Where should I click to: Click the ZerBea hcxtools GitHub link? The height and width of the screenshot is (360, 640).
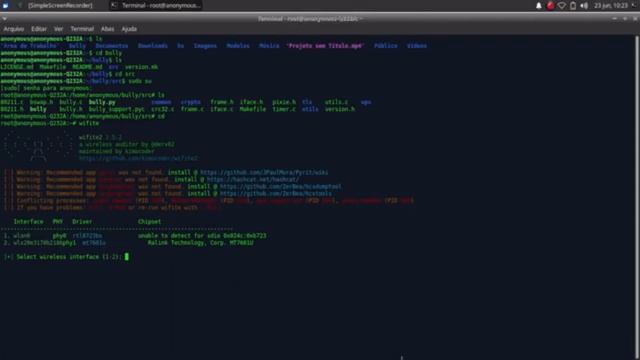(276, 193)
